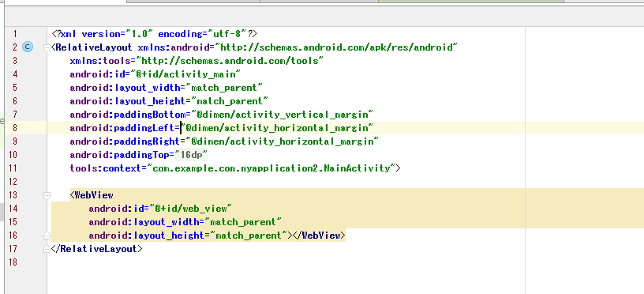Click line number 14 in the gutter

(13, 209)
